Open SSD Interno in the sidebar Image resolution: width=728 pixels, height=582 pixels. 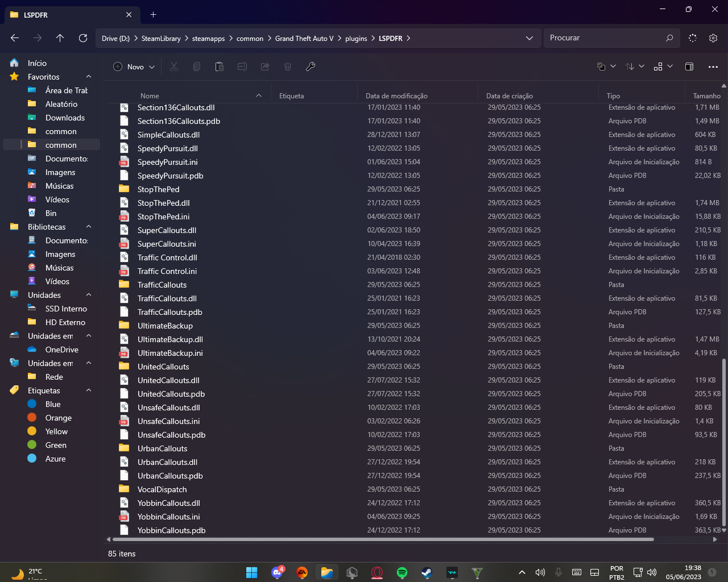pos(66,309)
